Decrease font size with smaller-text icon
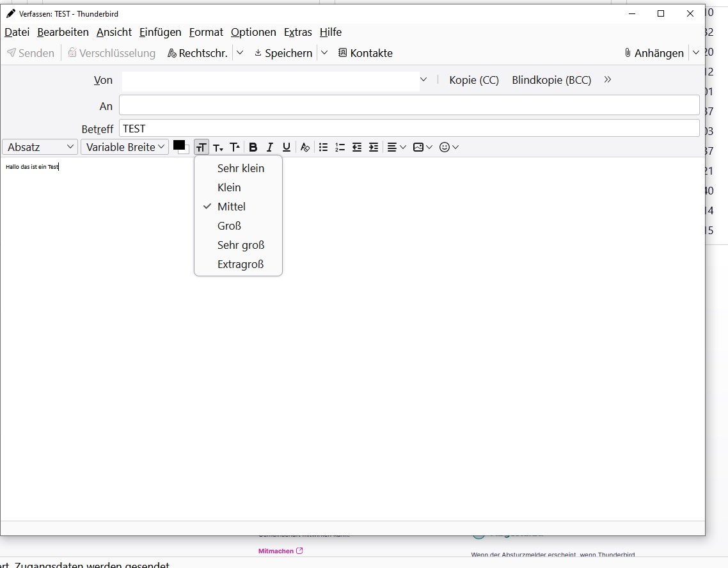The height and width of the screenshot is (568, 728). coord(218,147)
